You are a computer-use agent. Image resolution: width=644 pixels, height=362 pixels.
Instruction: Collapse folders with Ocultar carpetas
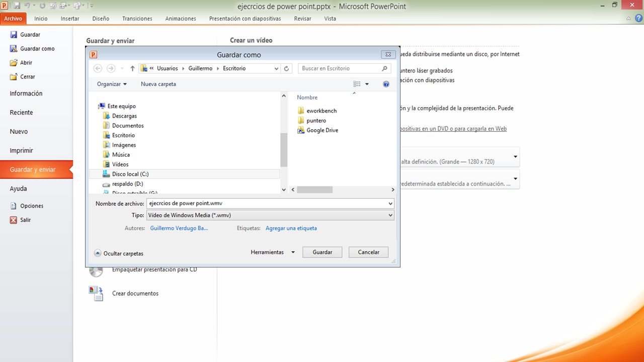pos(119,253)
